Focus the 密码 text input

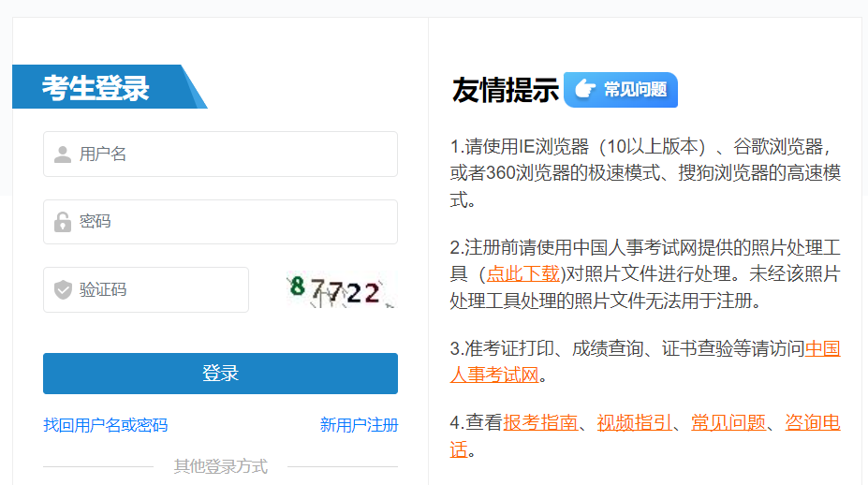[x=234, y=222]
